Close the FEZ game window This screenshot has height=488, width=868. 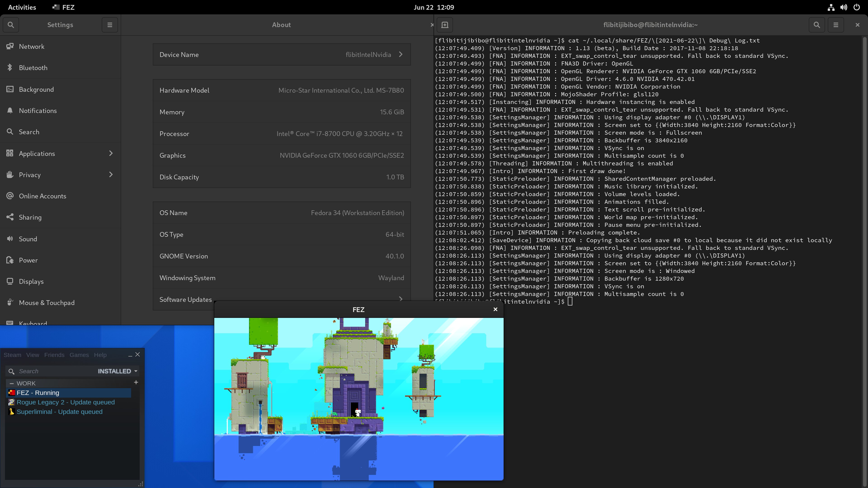pyautogui.click(x=495, y=309)
